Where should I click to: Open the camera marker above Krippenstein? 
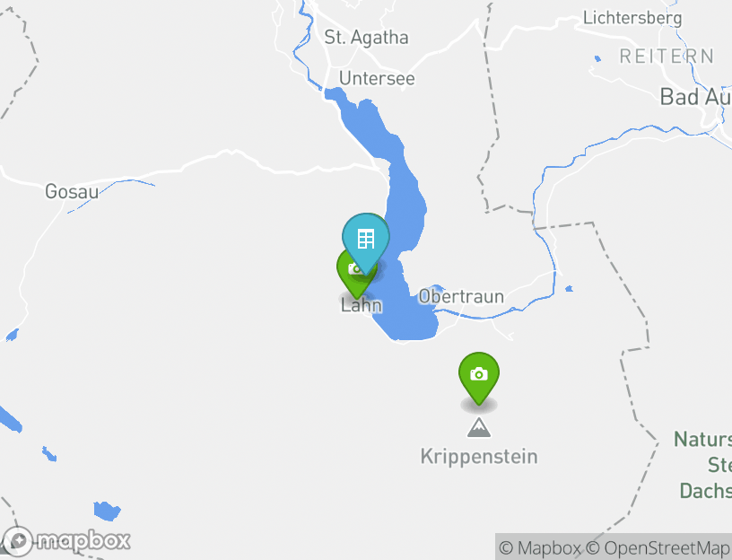[479, 374]
